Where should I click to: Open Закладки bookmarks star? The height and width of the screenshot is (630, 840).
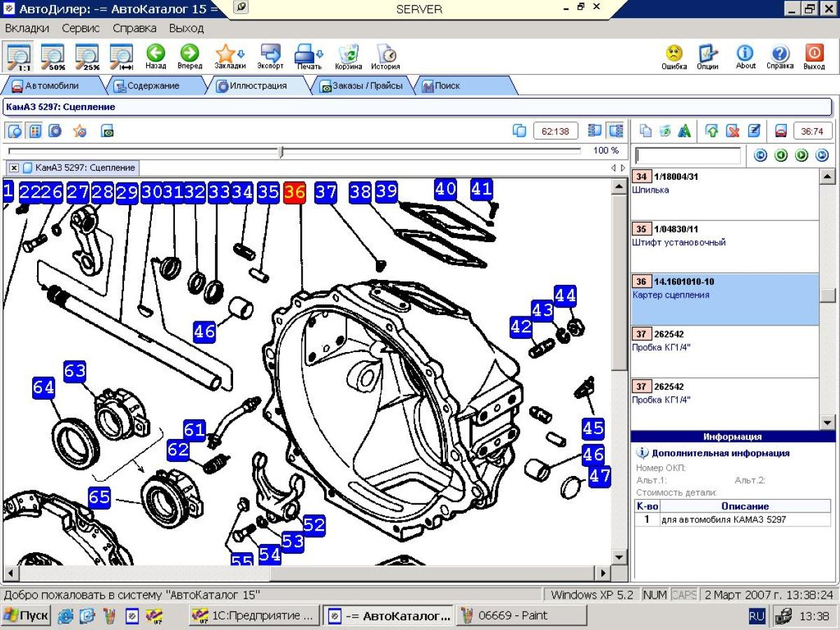point(230,57)
